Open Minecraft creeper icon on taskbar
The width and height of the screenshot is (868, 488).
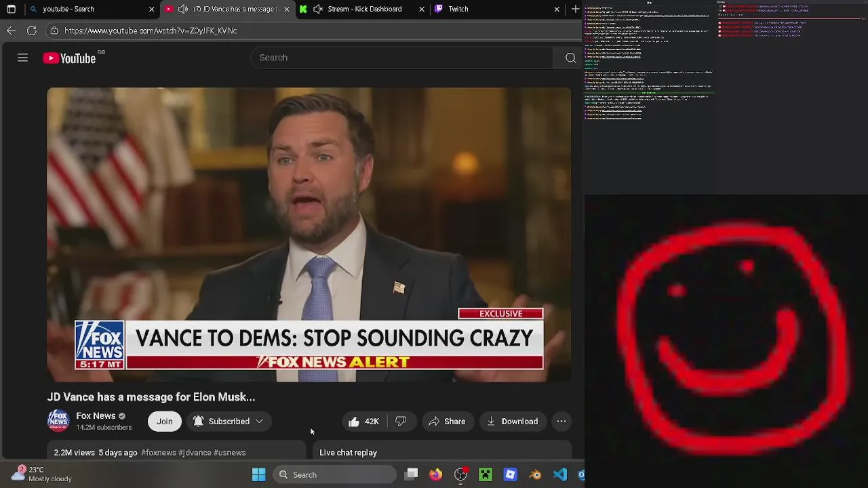pos(486,474)
